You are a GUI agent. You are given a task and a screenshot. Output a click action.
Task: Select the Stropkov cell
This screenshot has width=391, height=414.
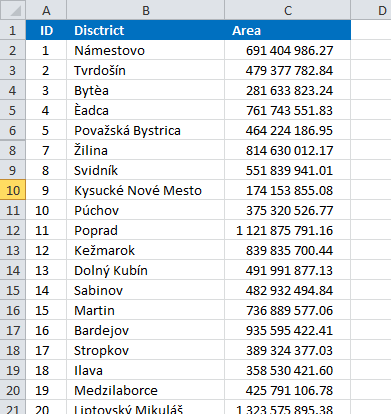tap(146, 350)
